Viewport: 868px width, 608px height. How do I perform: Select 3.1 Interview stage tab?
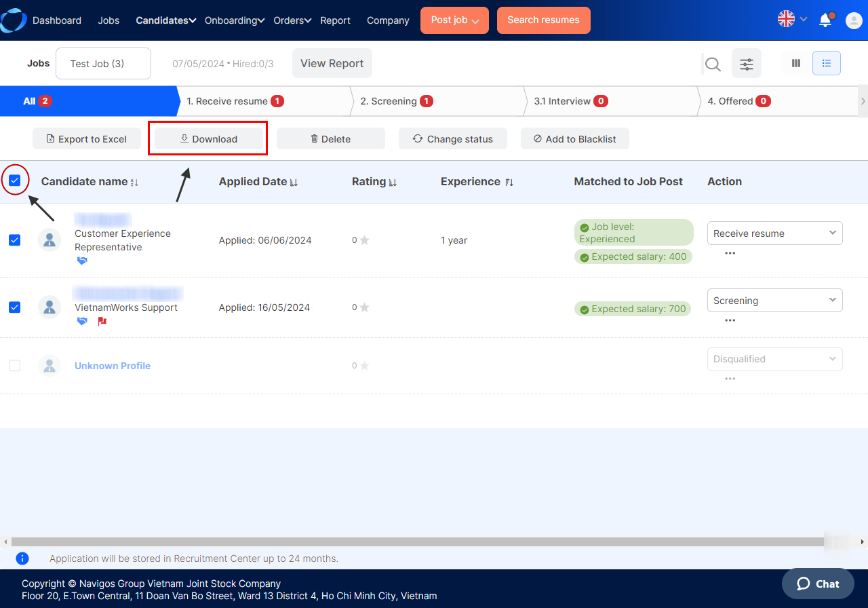[610, 101]
